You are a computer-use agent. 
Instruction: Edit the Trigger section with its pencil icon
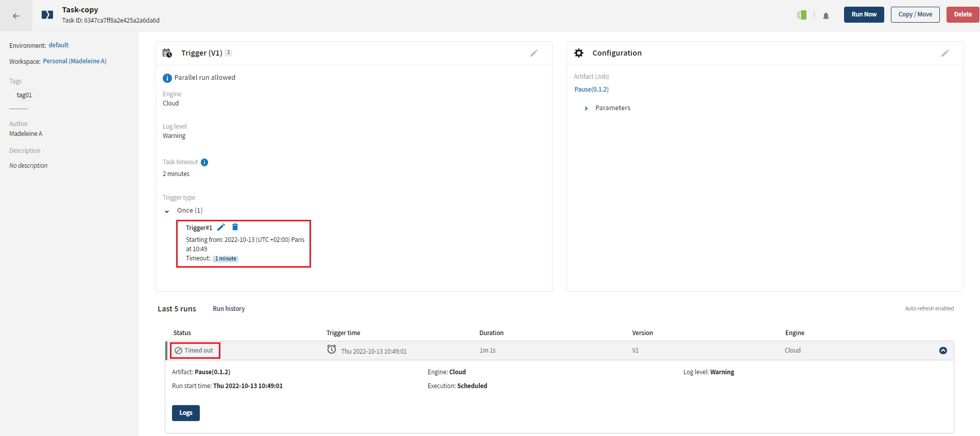[x=534, y=53]
